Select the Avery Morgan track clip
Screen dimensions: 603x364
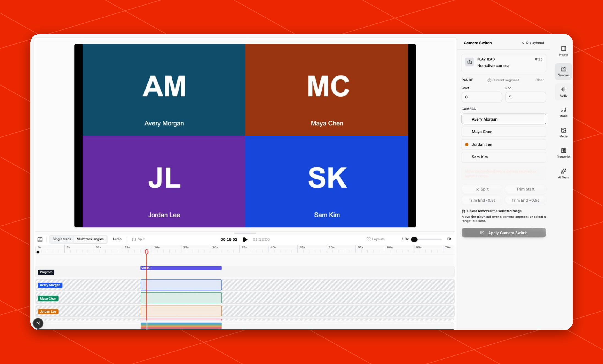[x=181, y=285]
